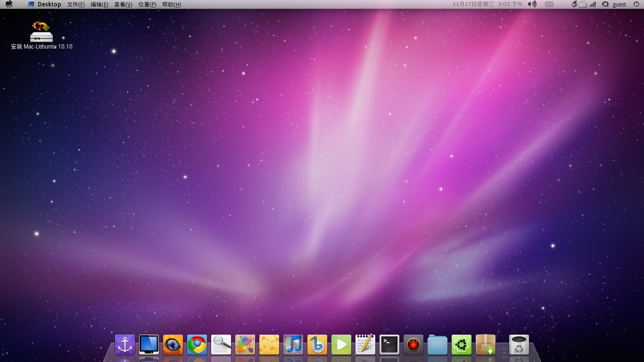
Task: Open the 查看(V) menu
Action: [123, 4]
